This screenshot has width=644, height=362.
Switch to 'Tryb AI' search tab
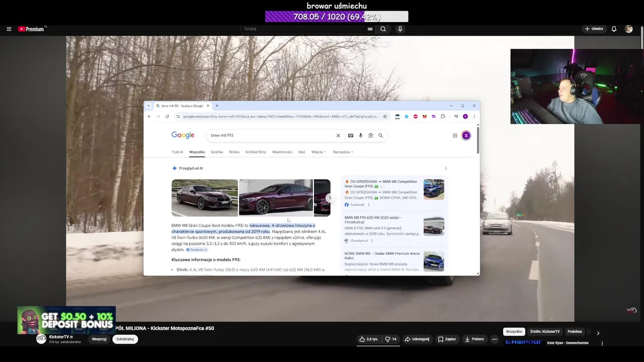pos(177,152)
